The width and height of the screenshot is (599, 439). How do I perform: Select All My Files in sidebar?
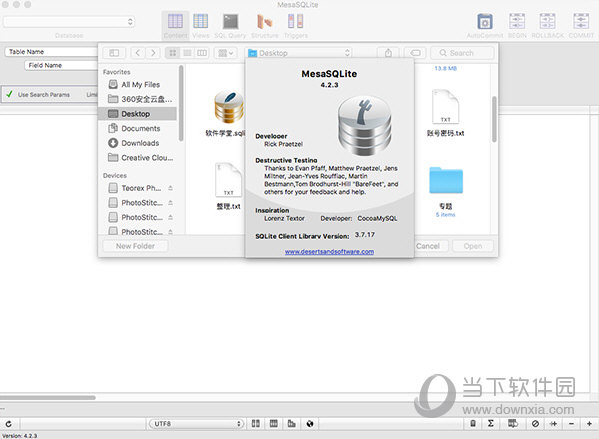point(138,84)
